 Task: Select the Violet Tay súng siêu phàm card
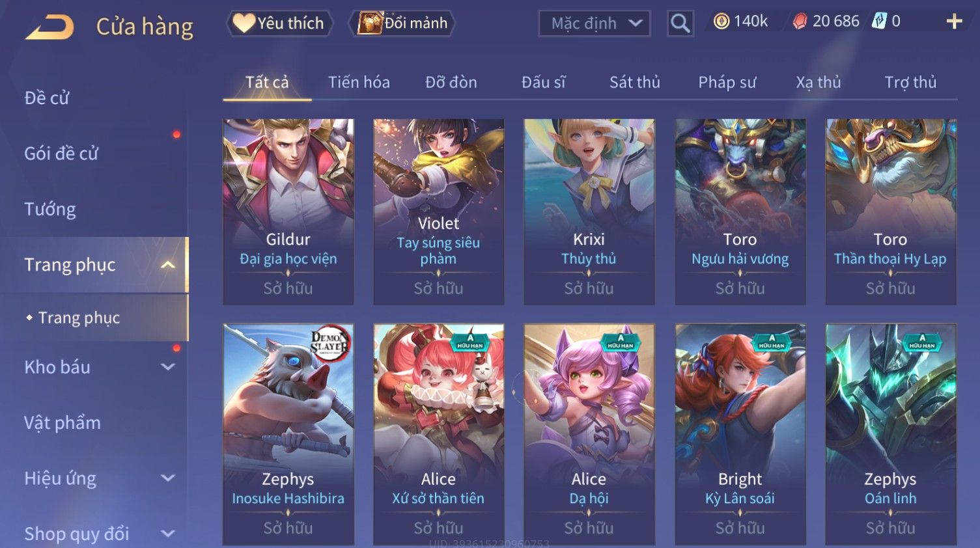coord(439,212)
